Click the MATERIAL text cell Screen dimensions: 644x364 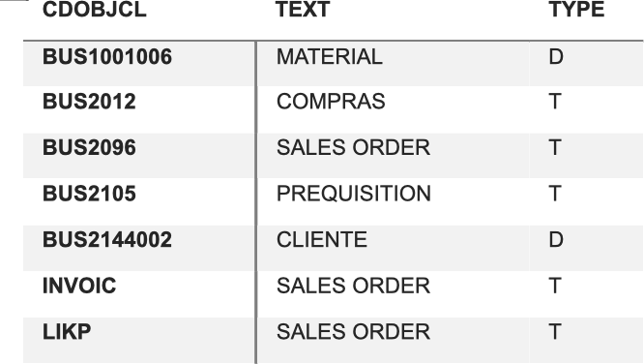tap(330, 57)
